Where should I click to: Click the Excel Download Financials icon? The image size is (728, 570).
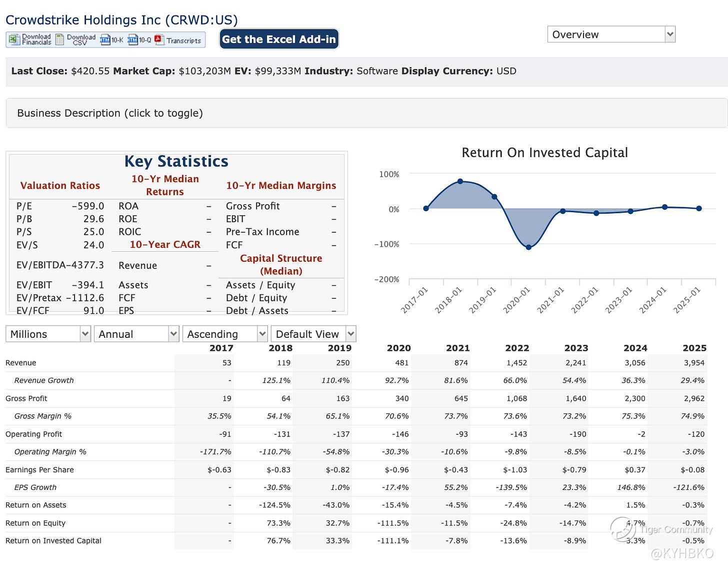click(x=14, y=40)
